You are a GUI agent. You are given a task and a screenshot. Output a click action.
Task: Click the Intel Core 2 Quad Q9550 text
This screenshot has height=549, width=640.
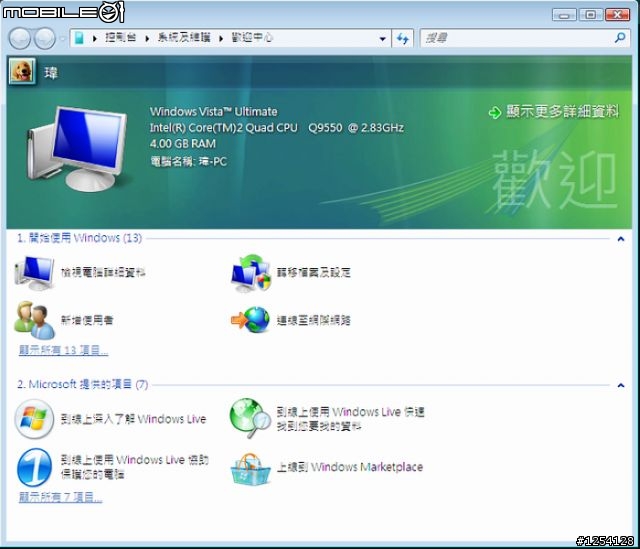(277, 128)
